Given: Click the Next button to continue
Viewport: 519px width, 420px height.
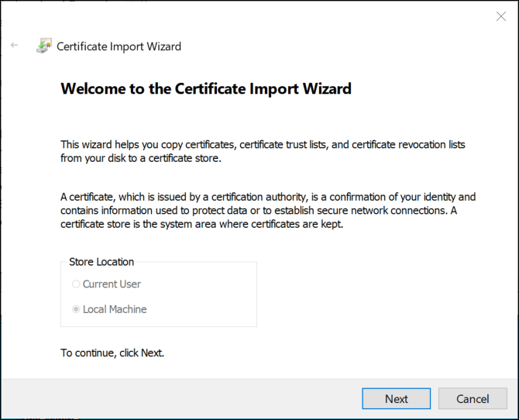Looking at the screenshot, I should pos(396,398).
